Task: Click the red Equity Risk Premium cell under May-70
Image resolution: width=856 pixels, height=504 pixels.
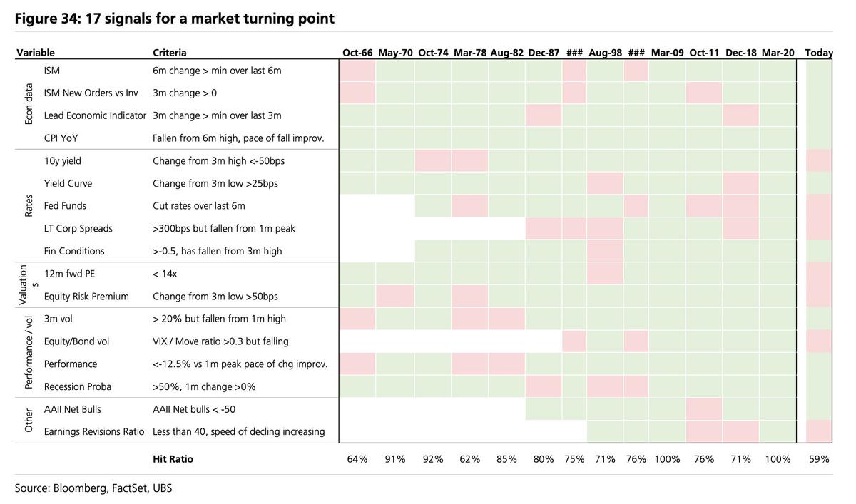Action: 395,296
